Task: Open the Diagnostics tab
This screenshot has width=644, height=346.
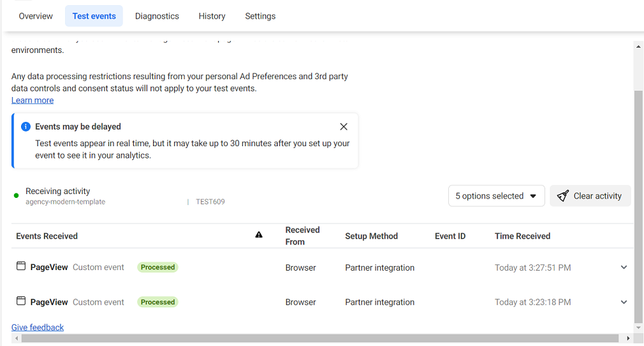Action: (x=157, y=16)
